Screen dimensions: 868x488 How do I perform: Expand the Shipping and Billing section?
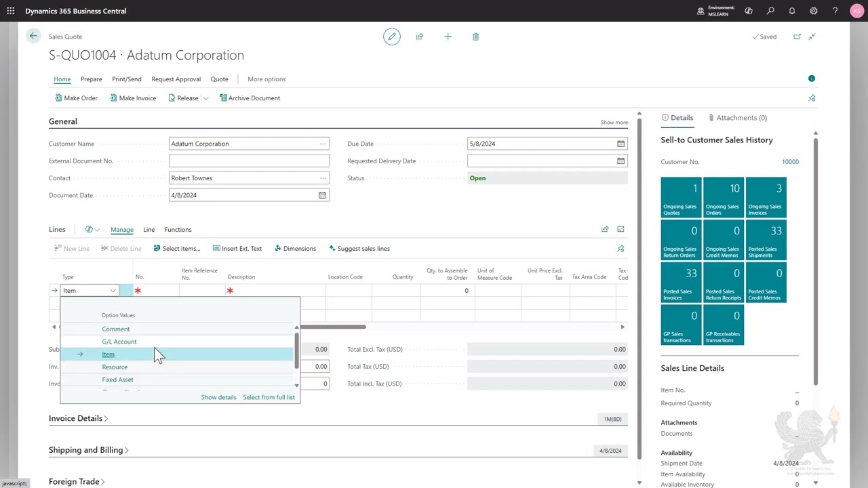(x=89, y=450)
